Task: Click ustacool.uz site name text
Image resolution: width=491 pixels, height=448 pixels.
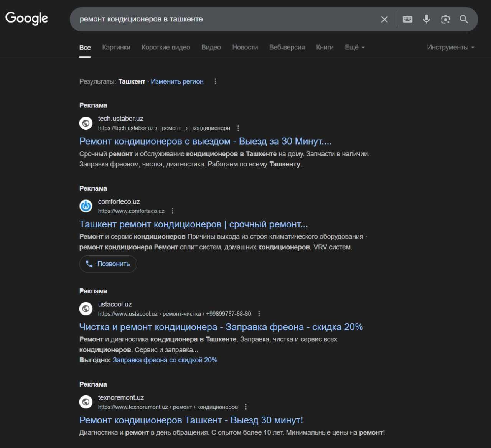Action: (x=115, y=304)
